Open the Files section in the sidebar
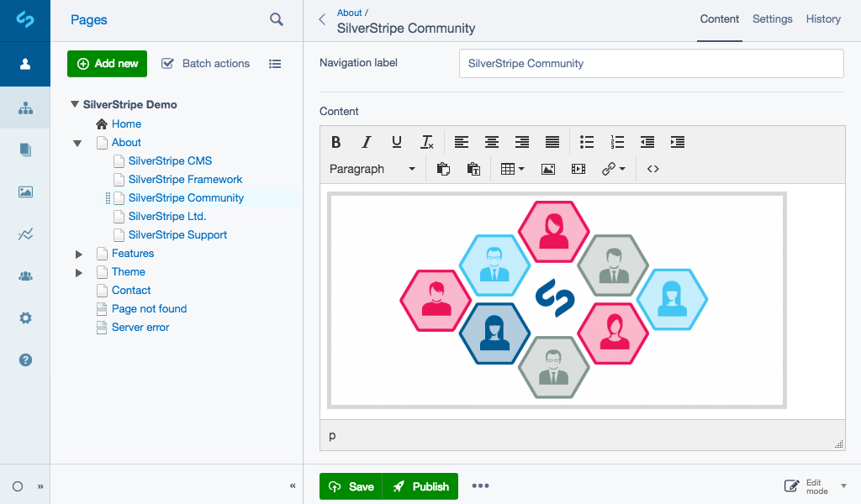This screenshot has height=504, width=861. pyautogui.click(x=25, y=192)
